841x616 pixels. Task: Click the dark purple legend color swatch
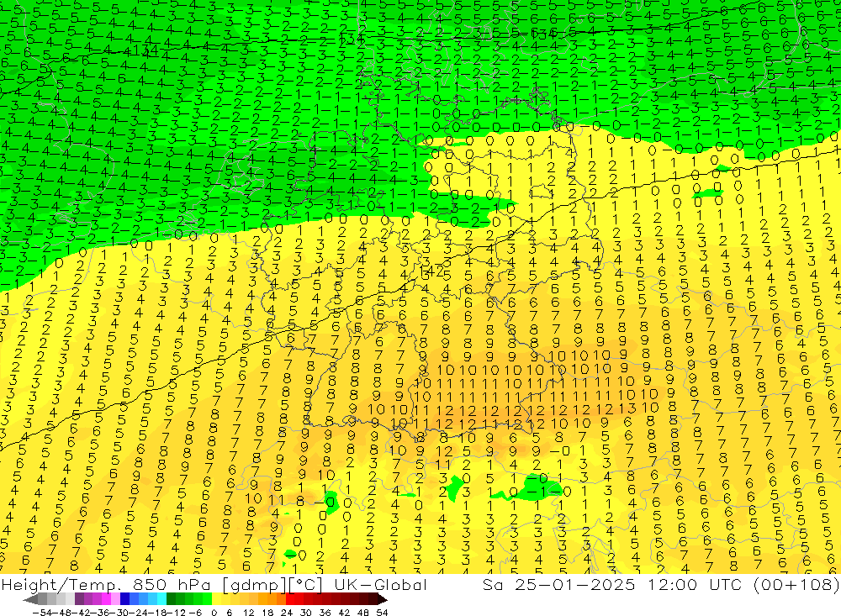point(79,599)
